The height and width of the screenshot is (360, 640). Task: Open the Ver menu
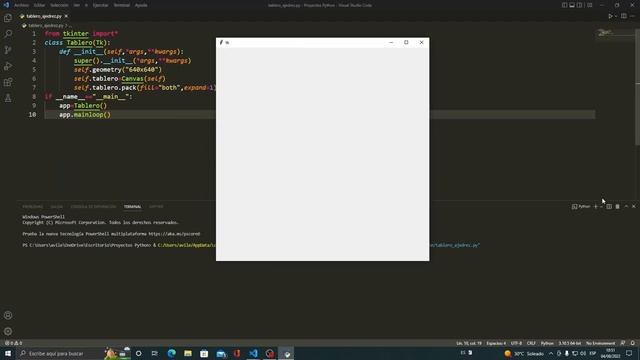pyautogui.click(x=77, y=5)
